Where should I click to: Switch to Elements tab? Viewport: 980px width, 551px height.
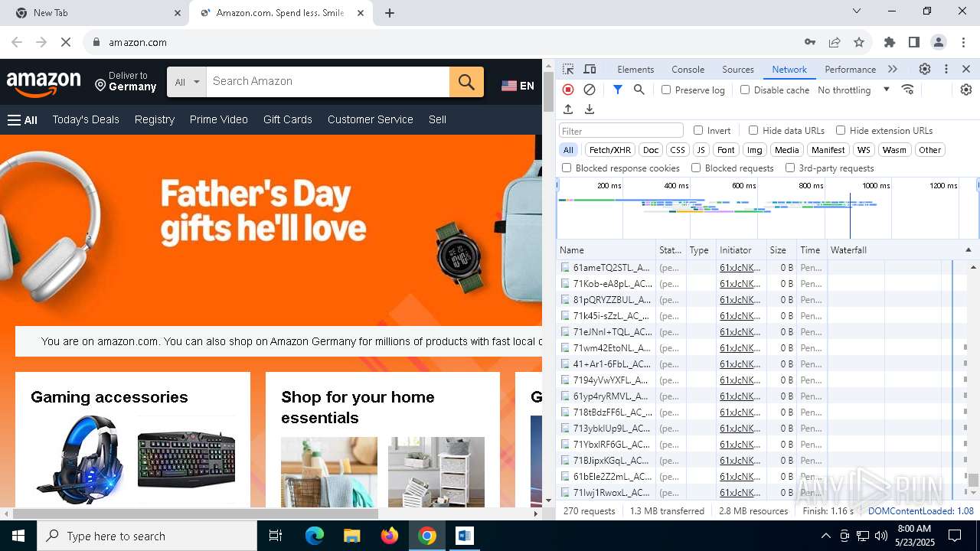[635, 69]
